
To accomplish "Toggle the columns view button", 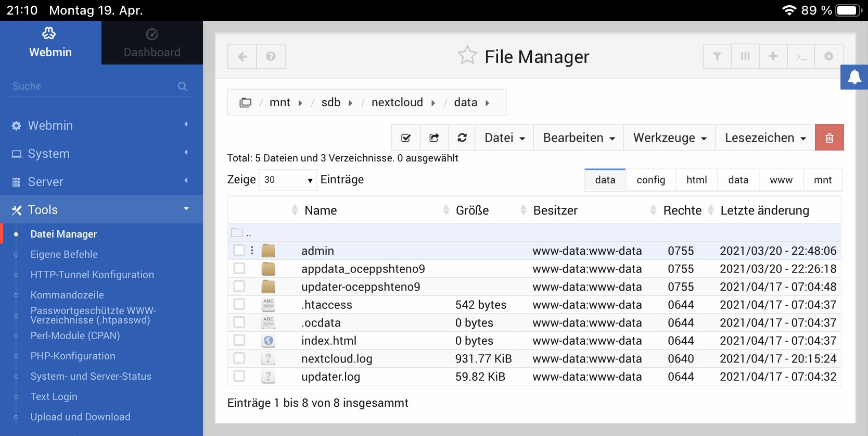I will [745, 56].
